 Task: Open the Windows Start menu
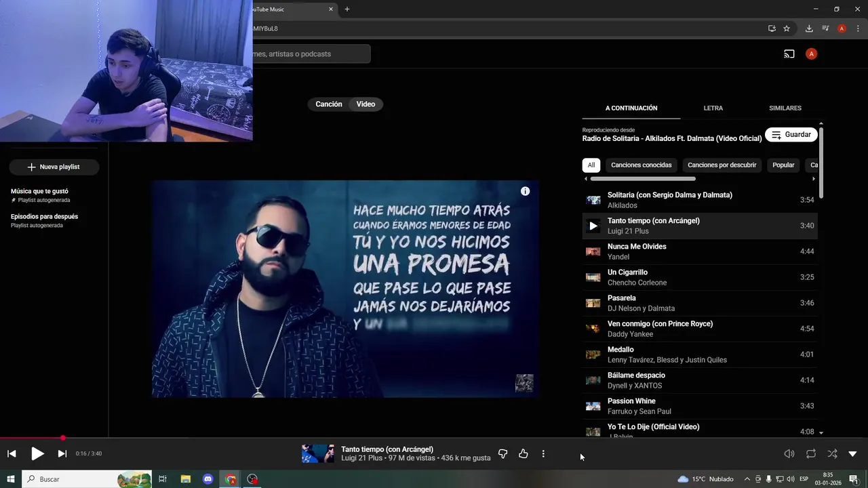[x=11, y=479]
